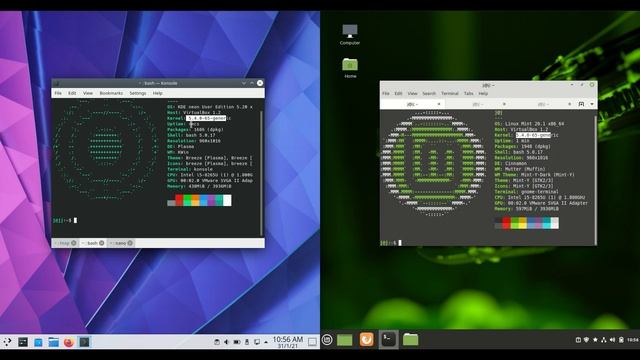Open Konsole Settings menu
This screenshot has height=360, width=640.
[x=138, y=93]
